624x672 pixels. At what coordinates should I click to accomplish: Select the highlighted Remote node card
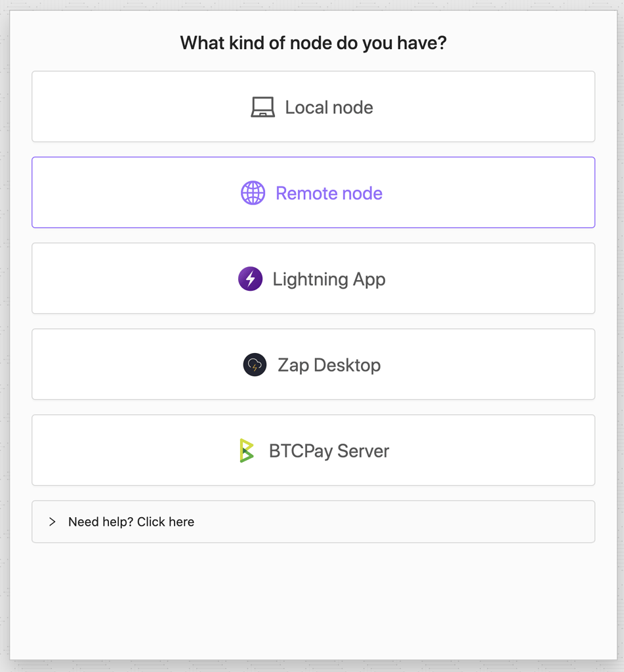313,192
